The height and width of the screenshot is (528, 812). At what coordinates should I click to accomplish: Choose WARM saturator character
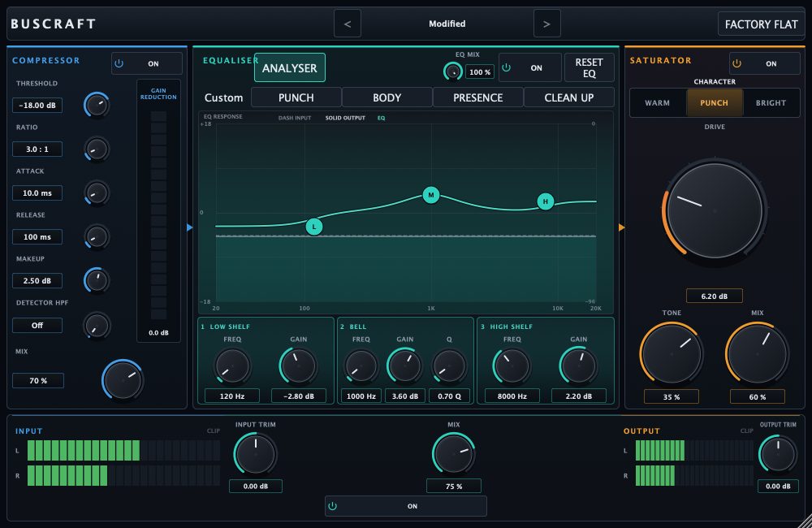[658, 103]
